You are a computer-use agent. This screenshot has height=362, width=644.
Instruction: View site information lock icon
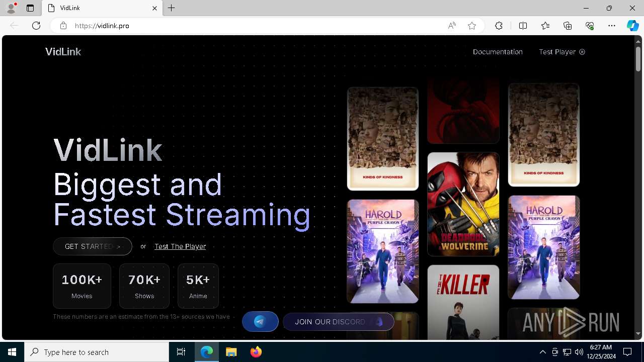click(x=63, y=26)
